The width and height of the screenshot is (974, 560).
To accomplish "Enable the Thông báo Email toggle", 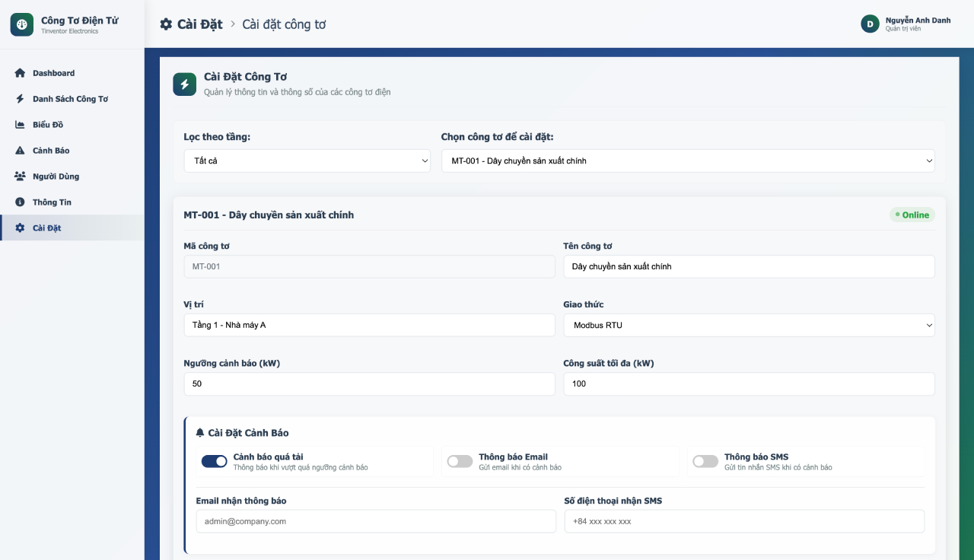I will coord(460,461).
